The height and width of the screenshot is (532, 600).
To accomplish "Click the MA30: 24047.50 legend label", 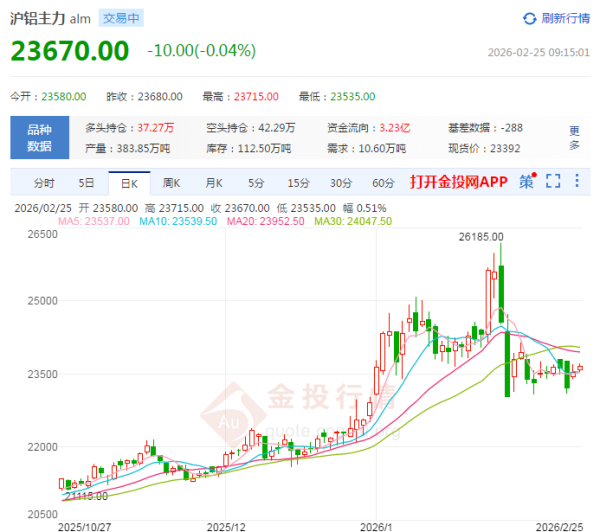I will coord(353,221).
